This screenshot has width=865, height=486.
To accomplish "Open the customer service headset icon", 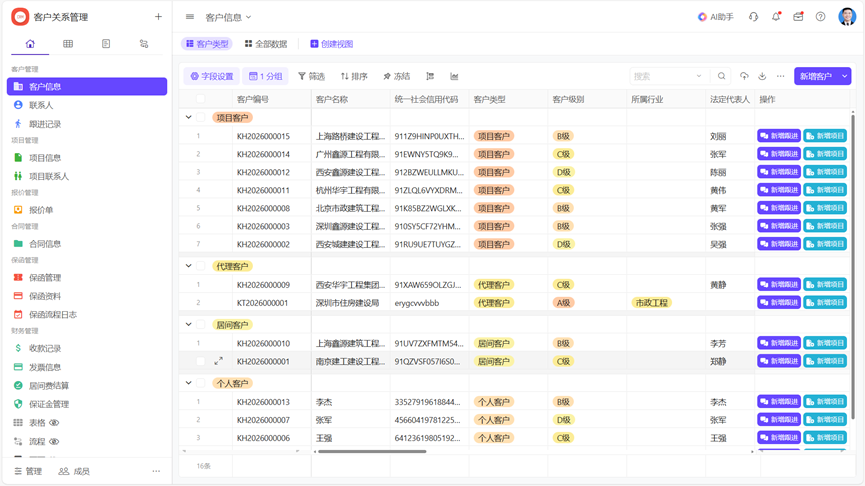I will pyautogui.click(x=753, y=17).
